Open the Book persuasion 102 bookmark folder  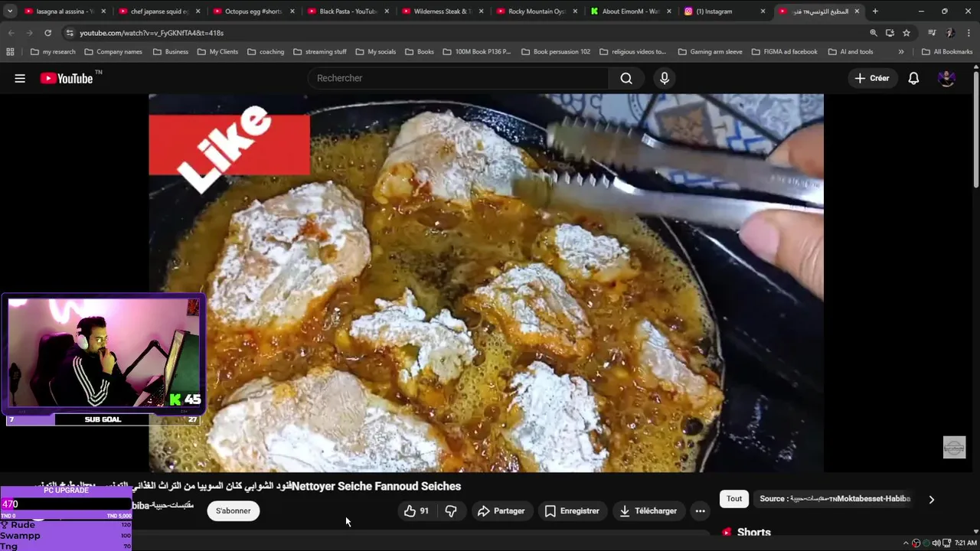[x=556, y=52]
